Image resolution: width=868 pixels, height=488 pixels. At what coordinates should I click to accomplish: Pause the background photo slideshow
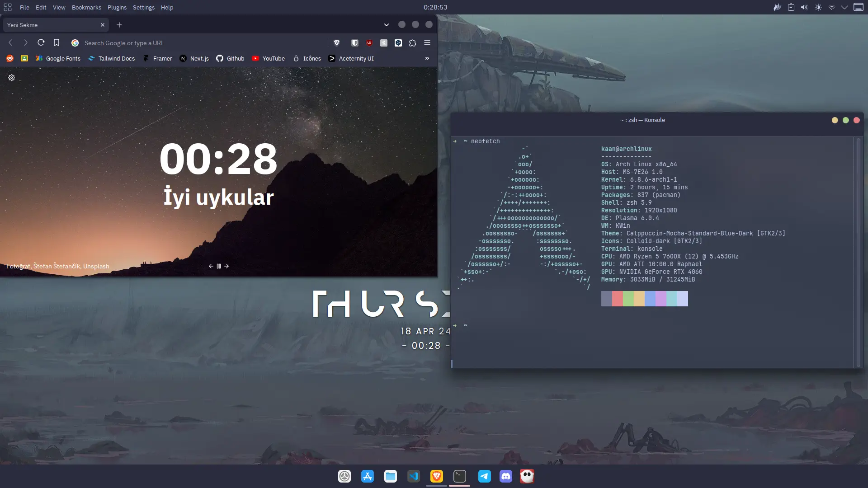point(219,266)
